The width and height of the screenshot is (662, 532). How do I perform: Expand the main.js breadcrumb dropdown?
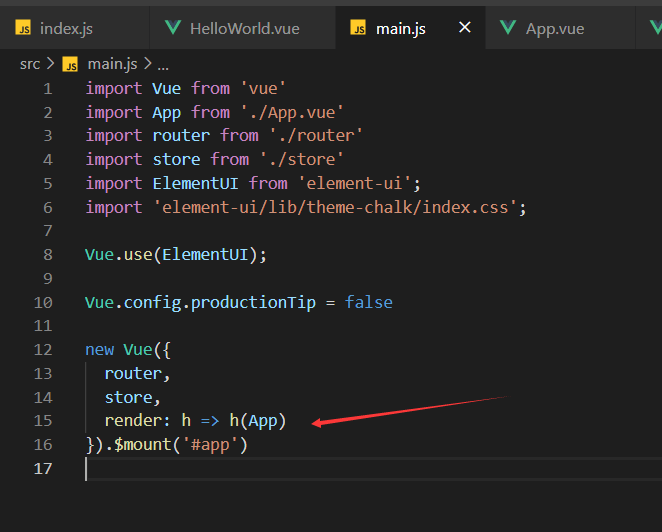click(x=116, y=64)
